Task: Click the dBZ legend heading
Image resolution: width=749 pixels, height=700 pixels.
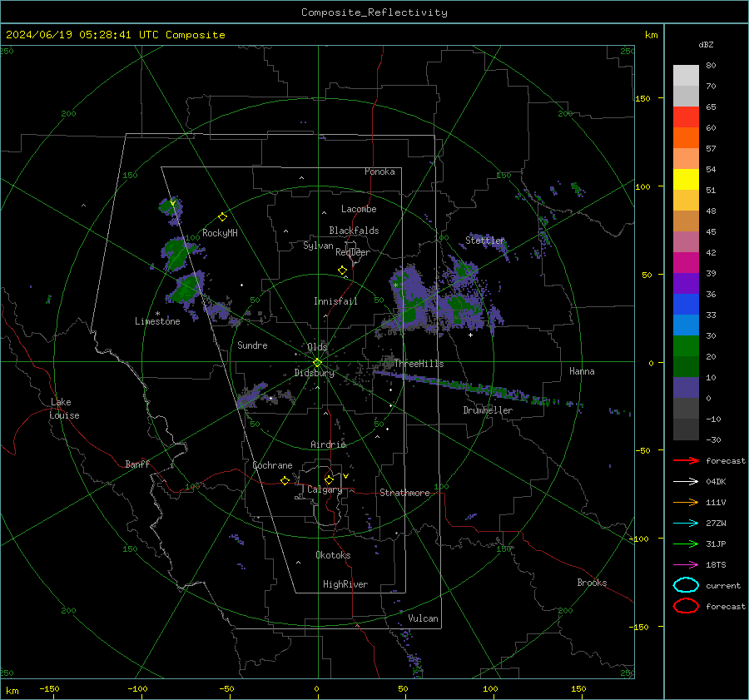Action: pyautogui.click(x=706, y=44)
